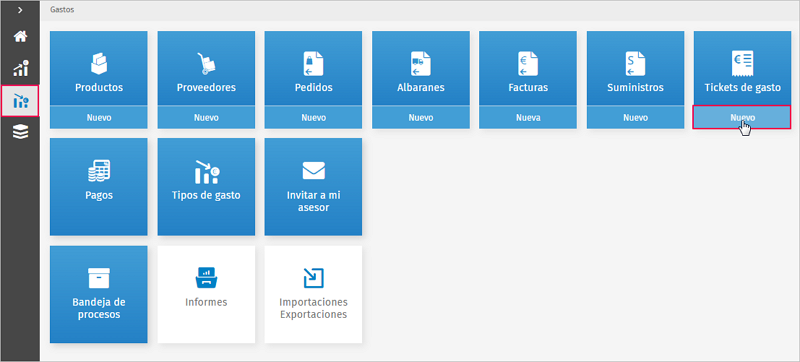Click the Albaranes tile label
This screenshot has width=800, height=362.
421,88
